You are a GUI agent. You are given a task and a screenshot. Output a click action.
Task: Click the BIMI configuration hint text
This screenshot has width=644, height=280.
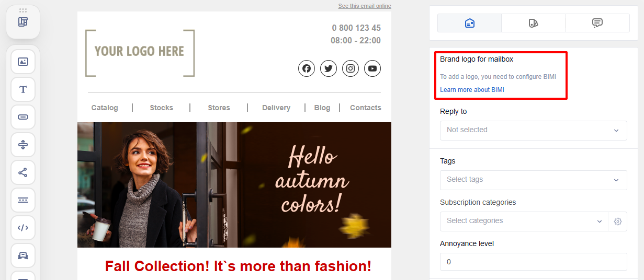point(498,77)
